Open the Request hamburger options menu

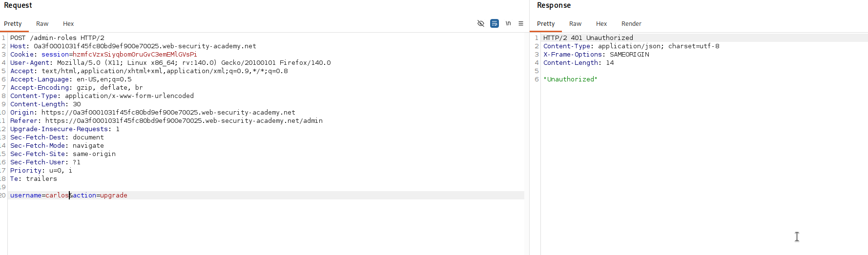pyautogui.click(x=521, y=23)
